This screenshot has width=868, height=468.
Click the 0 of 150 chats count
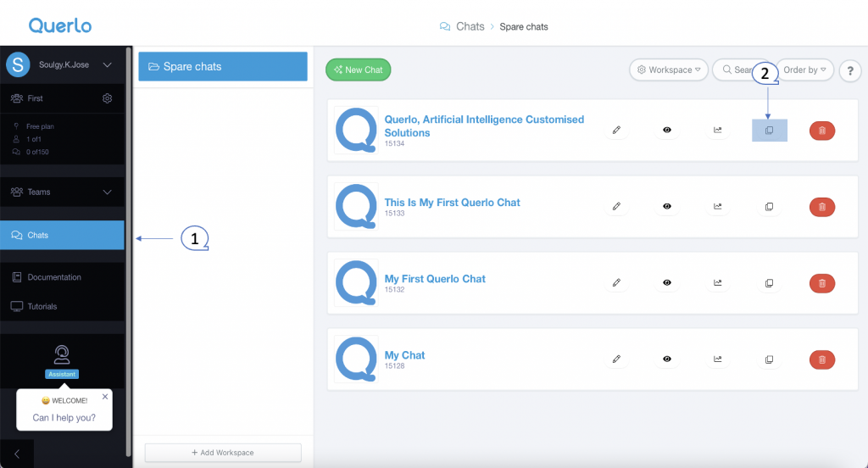pyautogui.click(x=37, y=152)
